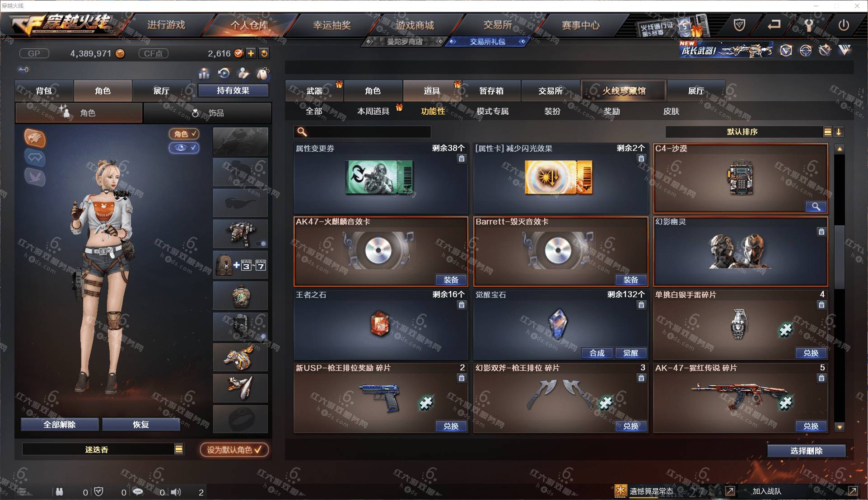Open 游戏商城 in top menu
The height and width of the screenshot is (500, 868).
tap(415, 25)
